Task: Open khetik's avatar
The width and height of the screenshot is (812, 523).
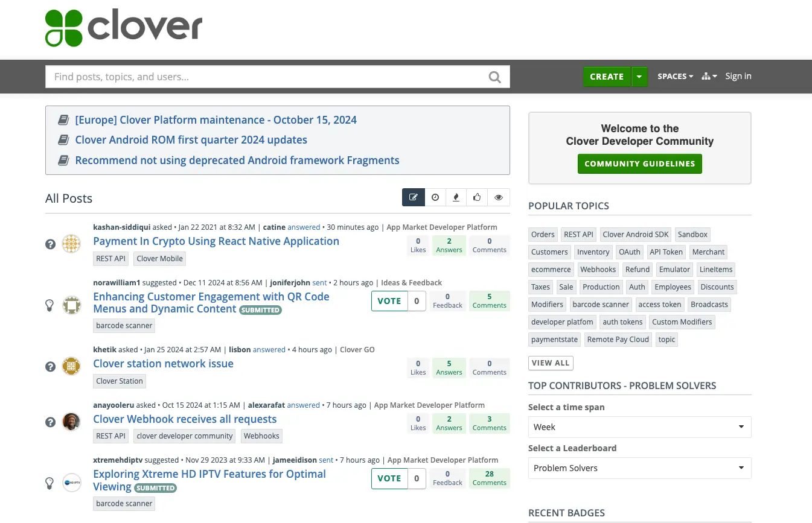Action: coord(72,366)
